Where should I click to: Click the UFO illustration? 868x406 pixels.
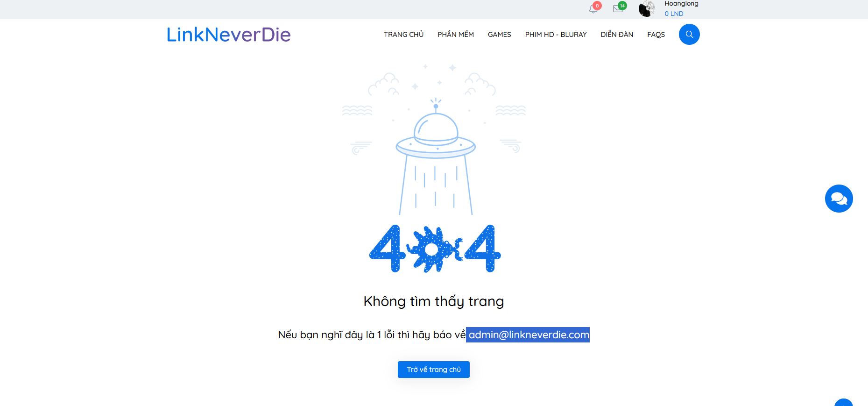pos(435,140)
